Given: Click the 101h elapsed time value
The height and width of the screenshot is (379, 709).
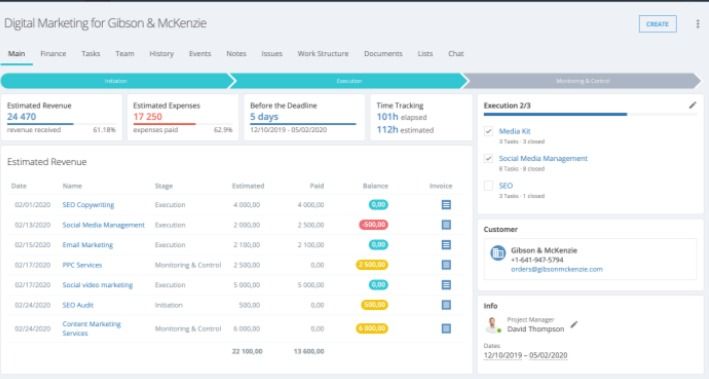Looking at the screenshot, I should (402, 117).
